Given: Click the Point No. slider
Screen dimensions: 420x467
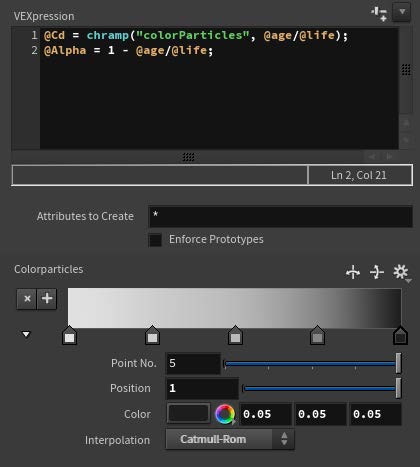Looking at the screenshot, I should [x=312, y=363].
